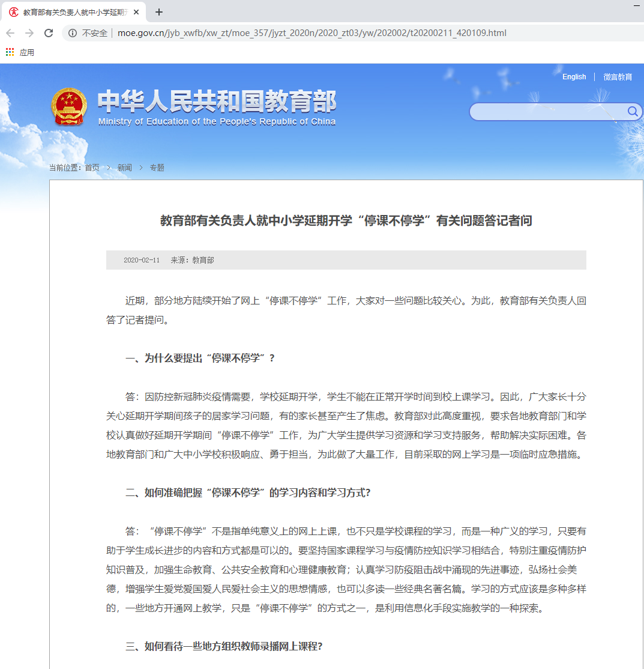
Task: Click the answer paragraph starting 答：“停课不停学”不是
Action: coord(346,569)
